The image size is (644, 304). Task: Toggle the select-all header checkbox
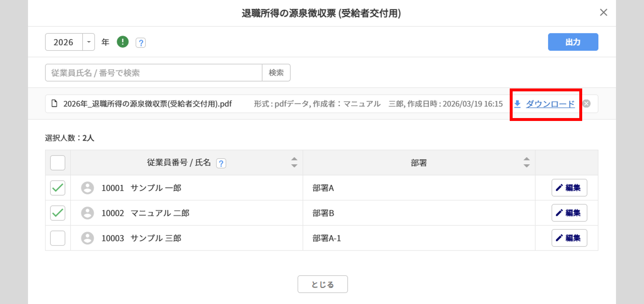click(x=58, y=163)
